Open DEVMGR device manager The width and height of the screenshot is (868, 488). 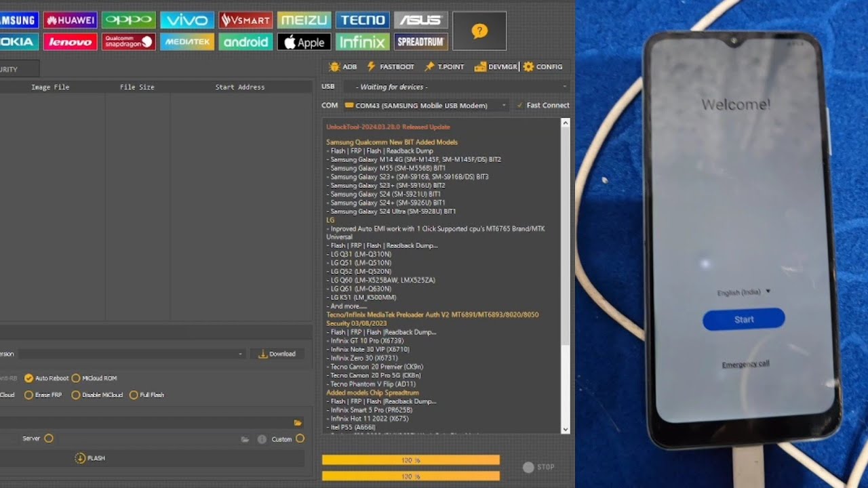496,66
